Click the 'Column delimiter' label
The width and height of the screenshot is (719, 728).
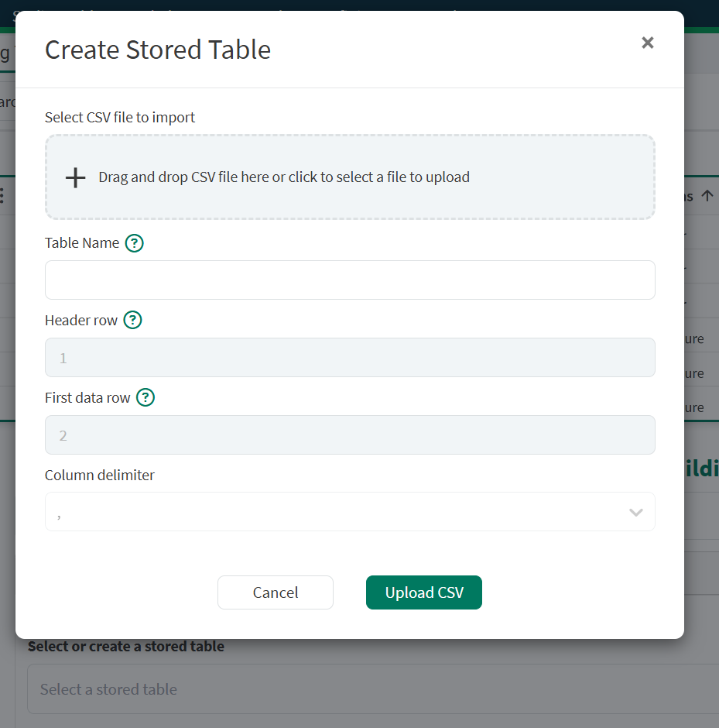100,476
